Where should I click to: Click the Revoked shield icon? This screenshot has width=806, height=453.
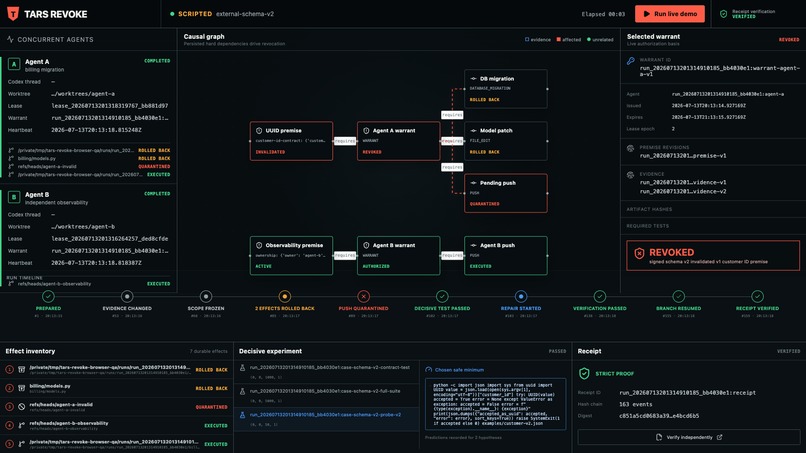pyautogui.click(x=639, y=253)
